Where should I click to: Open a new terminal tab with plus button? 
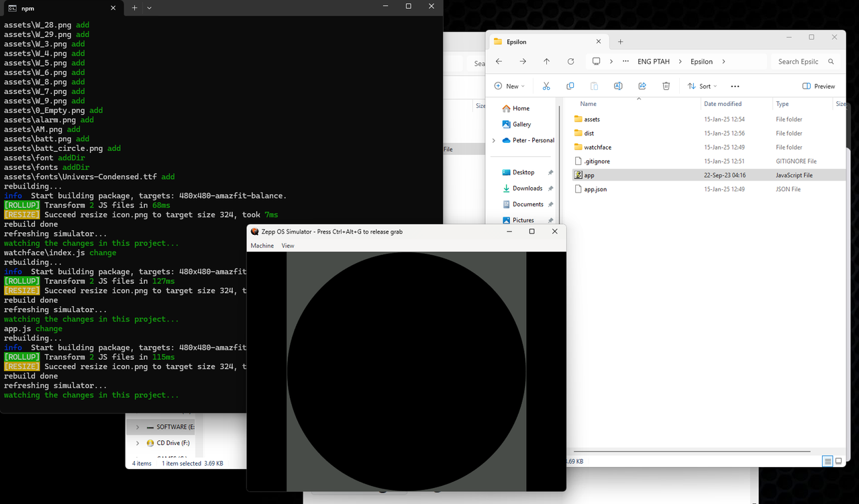coord(134,8)
